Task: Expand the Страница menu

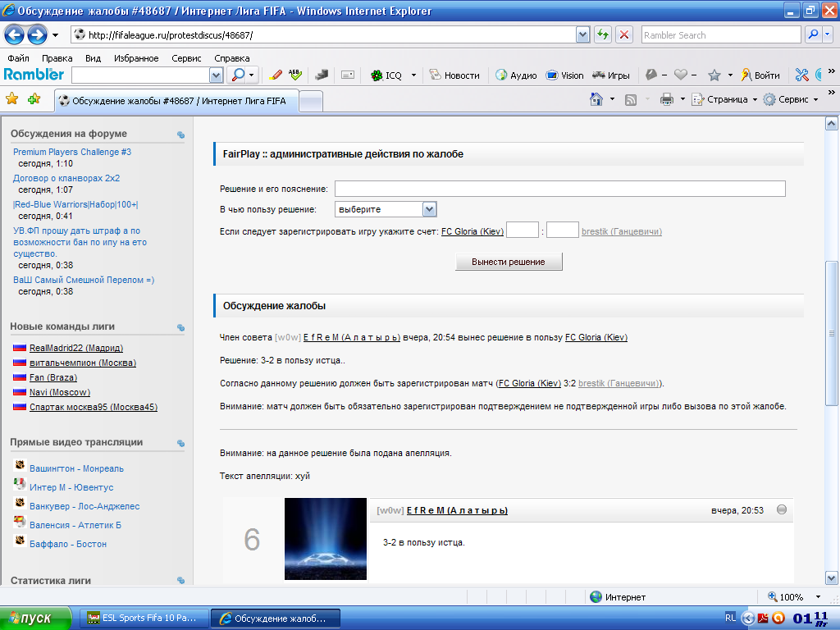Action: click(x=725, y=99)
